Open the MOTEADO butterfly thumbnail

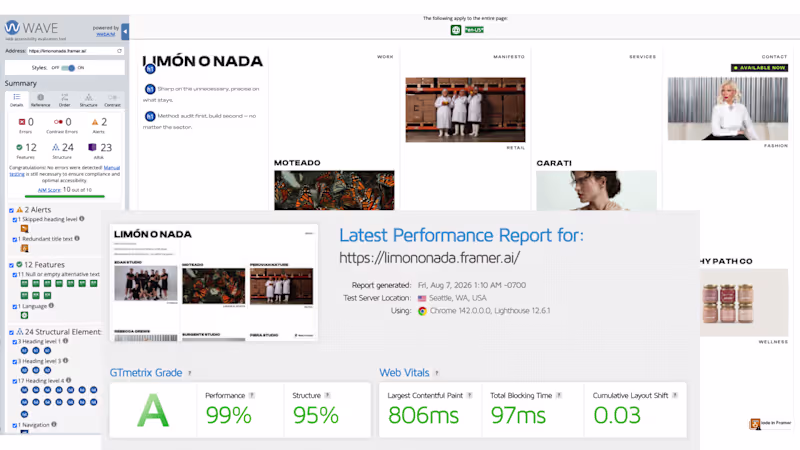(334, 190)
